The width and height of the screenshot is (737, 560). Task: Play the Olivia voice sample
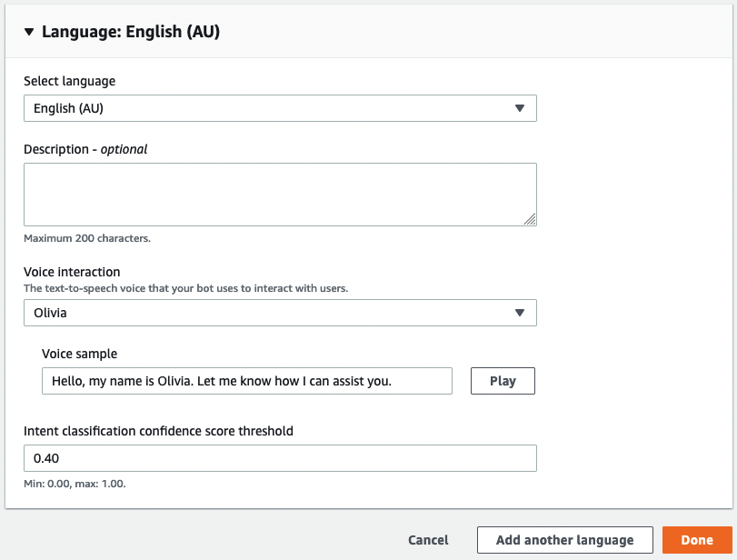click(x=503, y=381)
